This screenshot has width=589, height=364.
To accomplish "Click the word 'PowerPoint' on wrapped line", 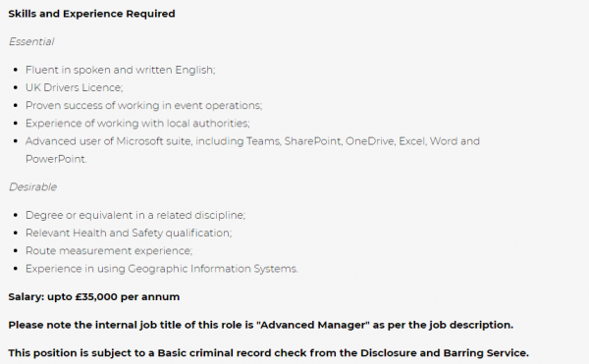I will [x=55, y=159].
